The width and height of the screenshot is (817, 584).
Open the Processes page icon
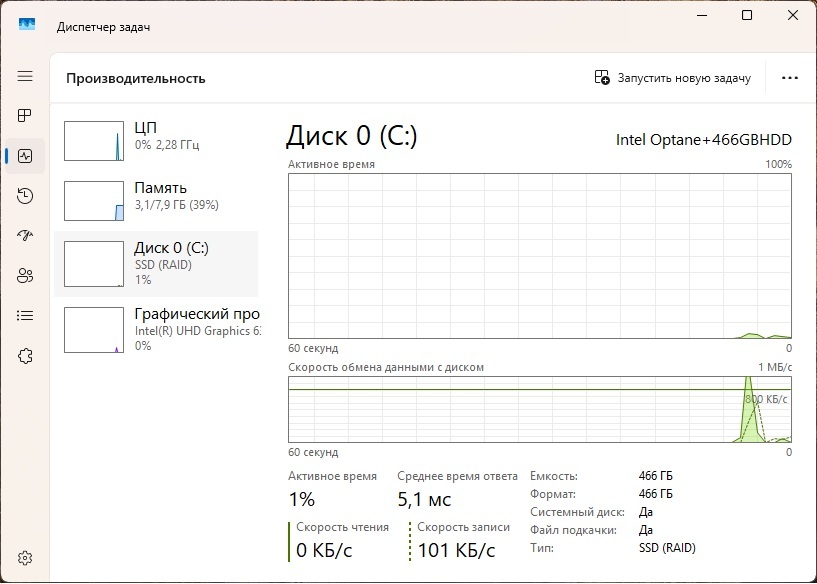coord(25,116)
